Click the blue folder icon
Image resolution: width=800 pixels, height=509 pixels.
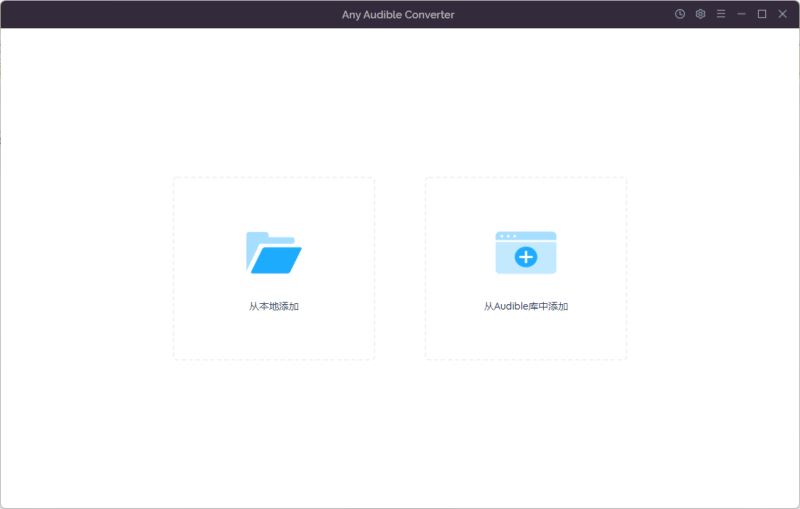click(274, 252)
